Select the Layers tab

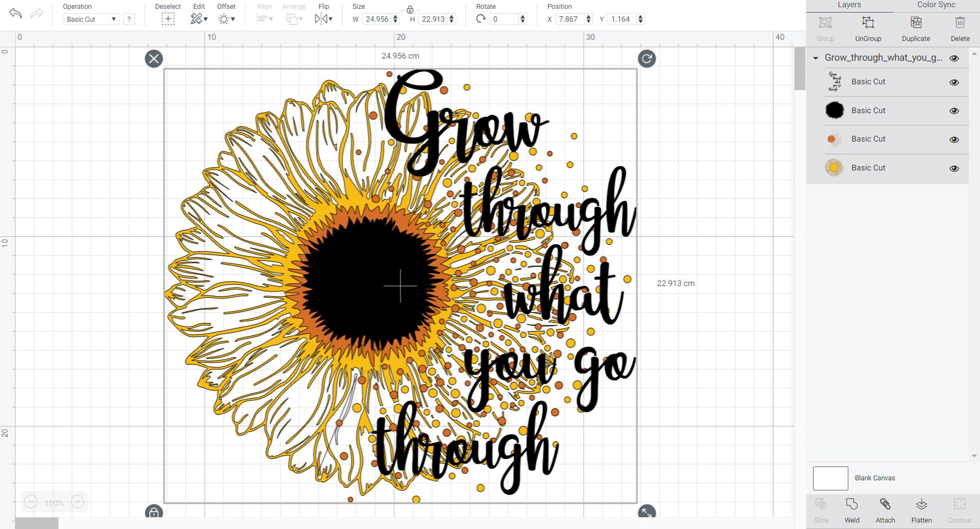pos(849,5)
